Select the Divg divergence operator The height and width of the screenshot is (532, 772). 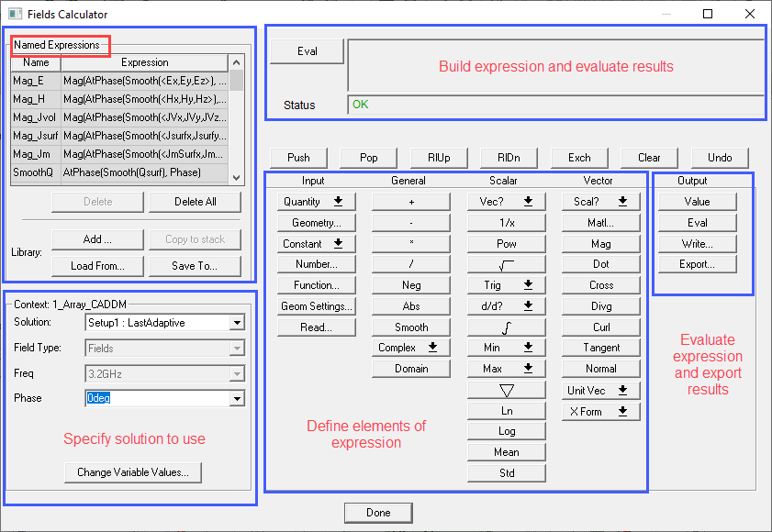pos(601,305)
